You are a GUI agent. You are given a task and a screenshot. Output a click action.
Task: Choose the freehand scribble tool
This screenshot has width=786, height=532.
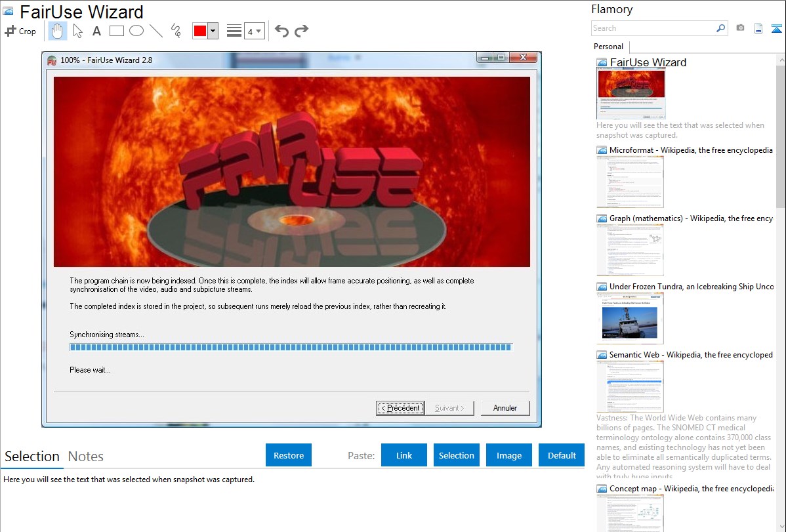[176, 31]
